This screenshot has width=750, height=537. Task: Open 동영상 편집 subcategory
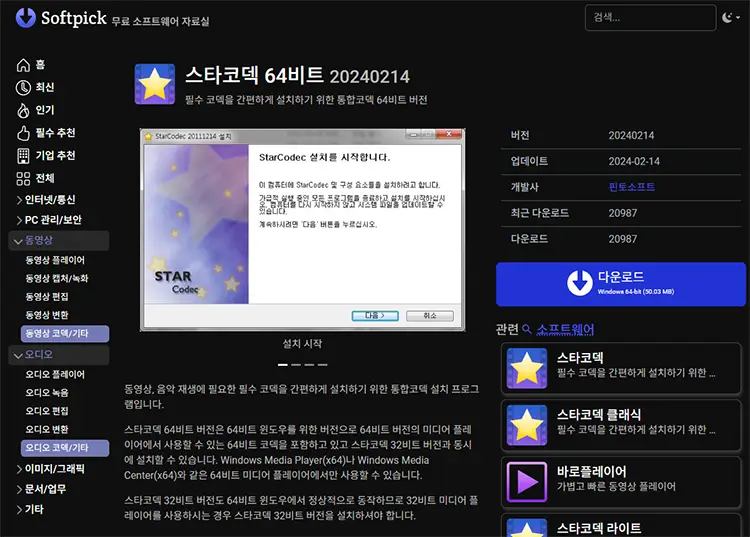(46, 296)
